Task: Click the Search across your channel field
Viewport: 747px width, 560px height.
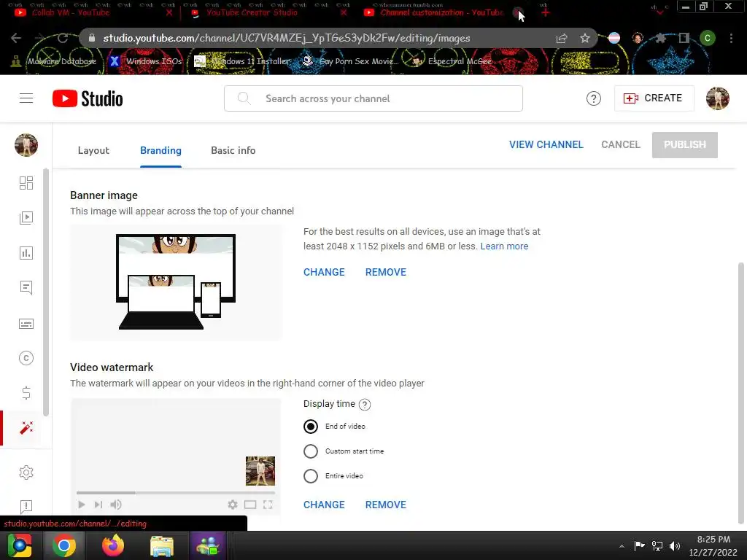Action: coord(373,98)
